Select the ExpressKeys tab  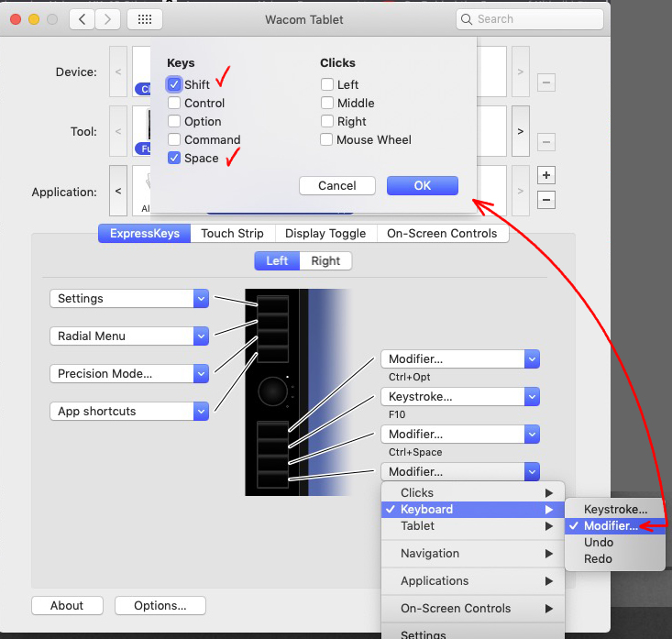coord(145,233)
